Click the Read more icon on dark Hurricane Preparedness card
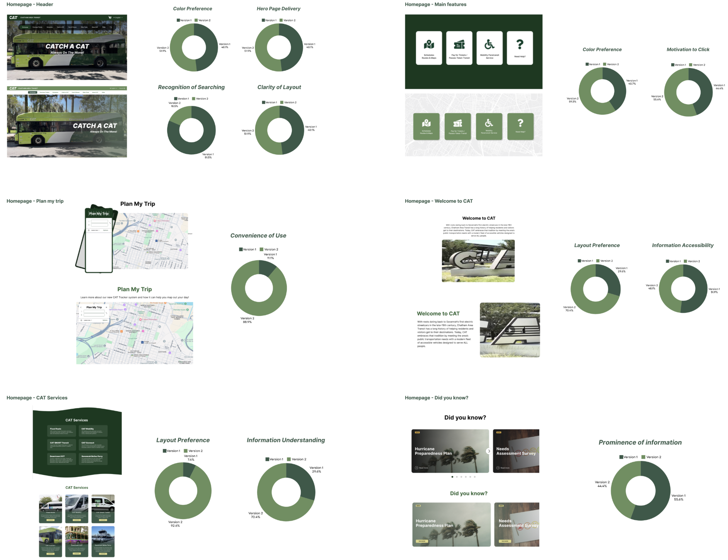 click(x=416, y=468)
